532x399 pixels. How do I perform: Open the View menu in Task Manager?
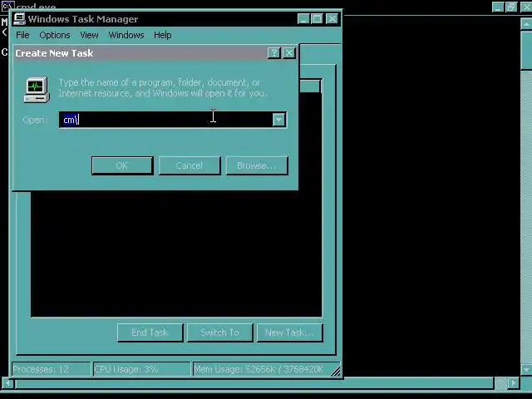click(x=89, y=35)
